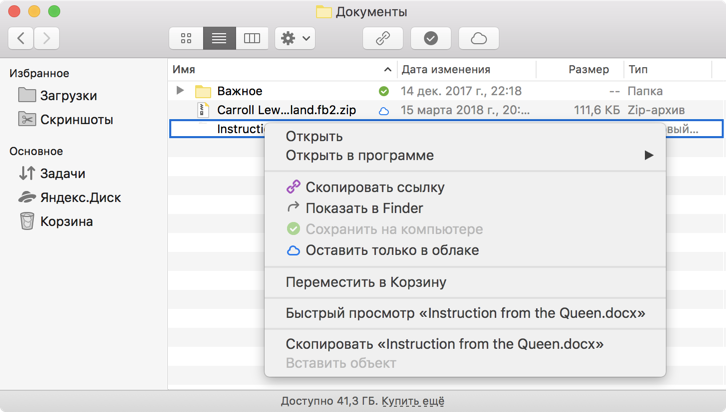Click the copy link toolbar icon
The image size is (726, 412).
[383, 38]
